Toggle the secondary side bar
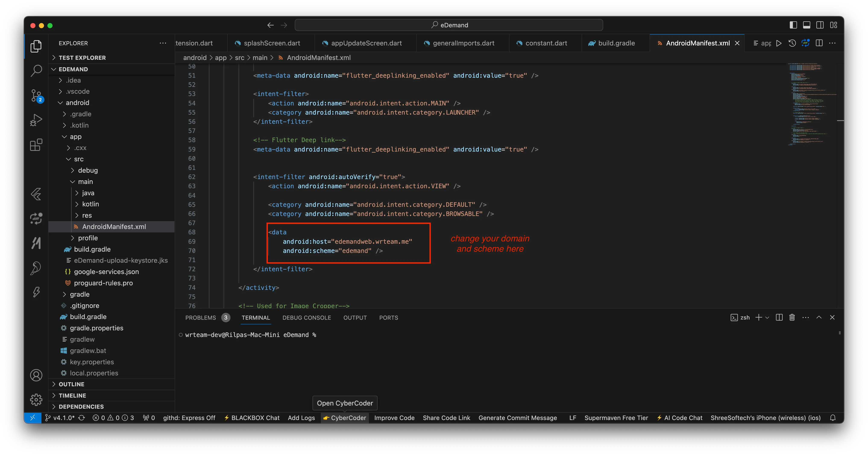This screenshot has height=455, width=868. [x=820, y=25]
